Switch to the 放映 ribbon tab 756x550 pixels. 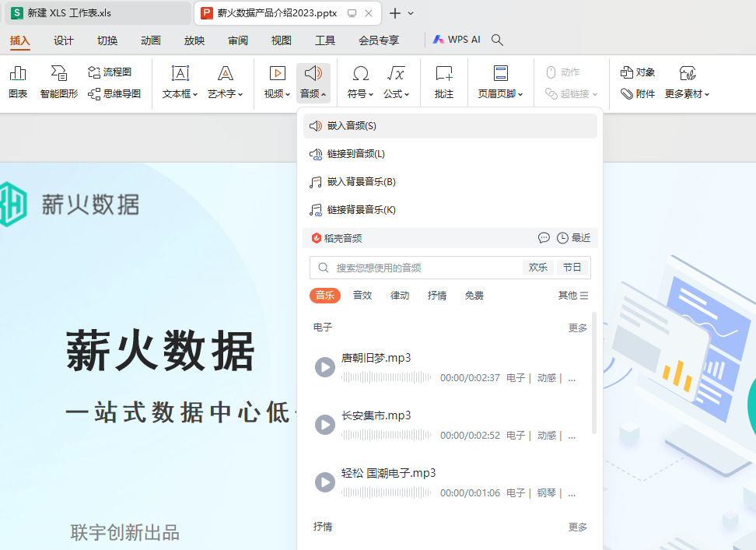(x=194, y=40)
